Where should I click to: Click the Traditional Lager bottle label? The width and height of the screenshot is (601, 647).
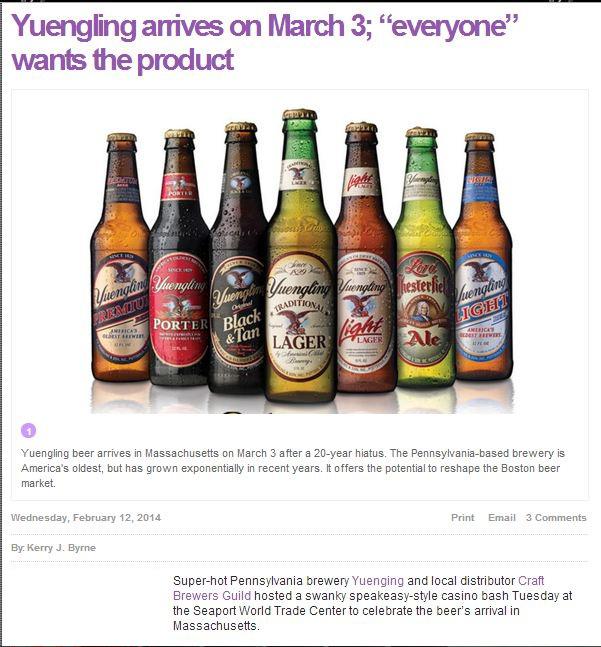pos(300,317)
